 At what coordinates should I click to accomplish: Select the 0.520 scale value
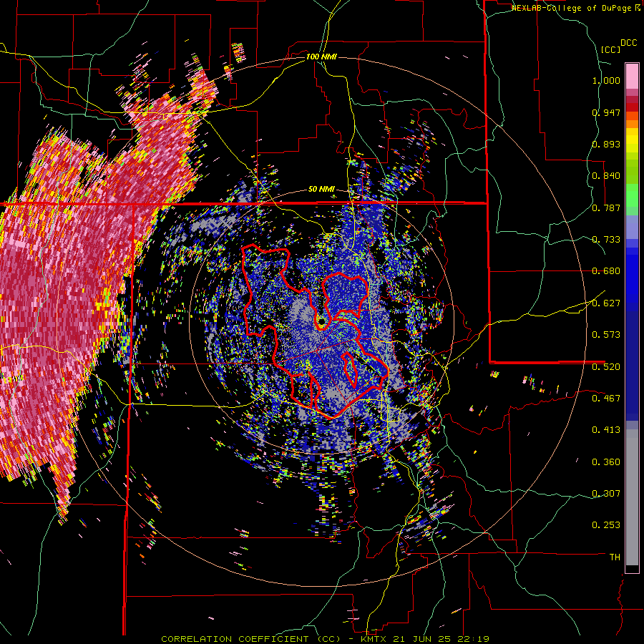click(x=606, y=366)
